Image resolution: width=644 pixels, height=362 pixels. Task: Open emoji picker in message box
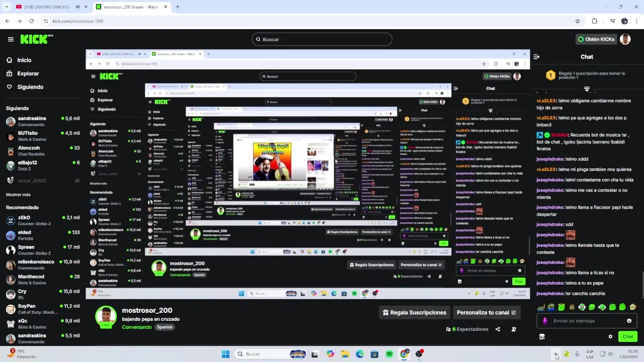coord(629,321)
